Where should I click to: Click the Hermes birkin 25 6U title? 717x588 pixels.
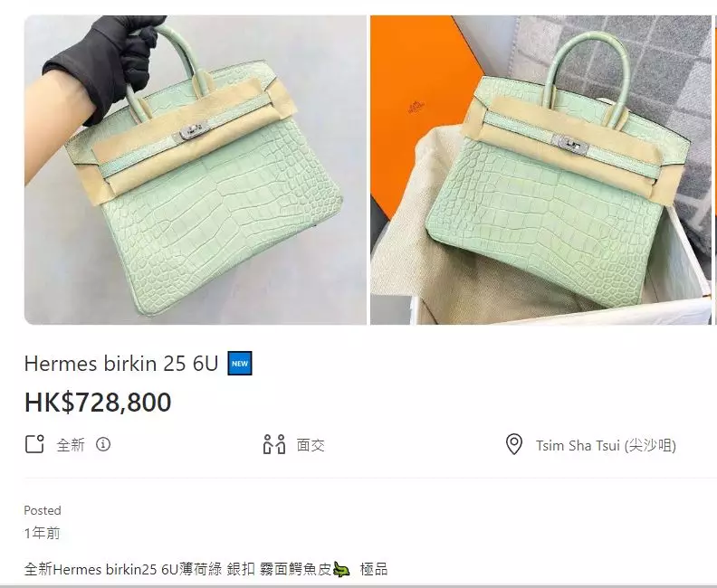[121, 364]
